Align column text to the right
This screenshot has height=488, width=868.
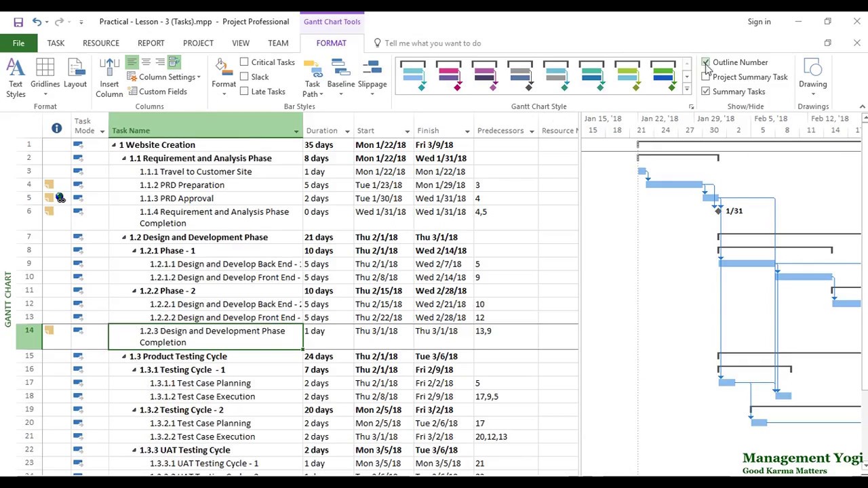coord(160,62)
